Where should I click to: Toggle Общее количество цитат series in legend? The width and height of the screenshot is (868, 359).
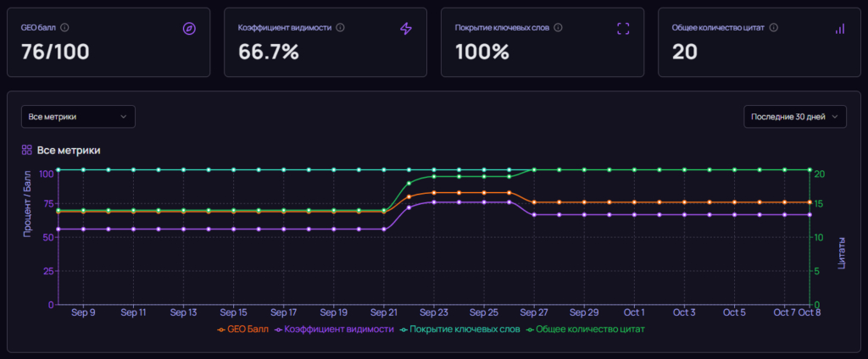[x=586, y=329]
